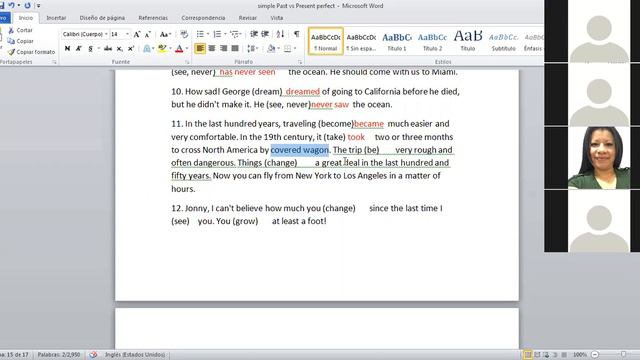Click the clear formatting icon
Screen dimensions: 640x360
pyautogui.click(x=184, y=34)
